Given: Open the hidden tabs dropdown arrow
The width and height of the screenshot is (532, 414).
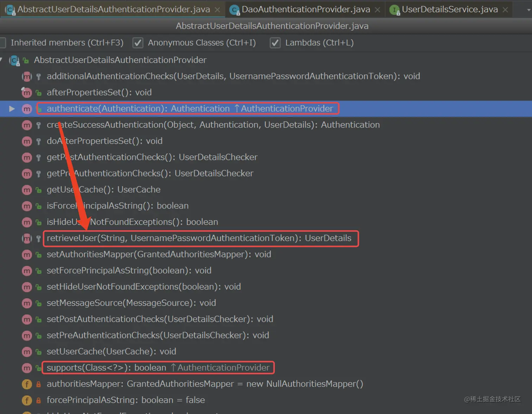Looking at the screenshot, I should (x=528, y=10).
